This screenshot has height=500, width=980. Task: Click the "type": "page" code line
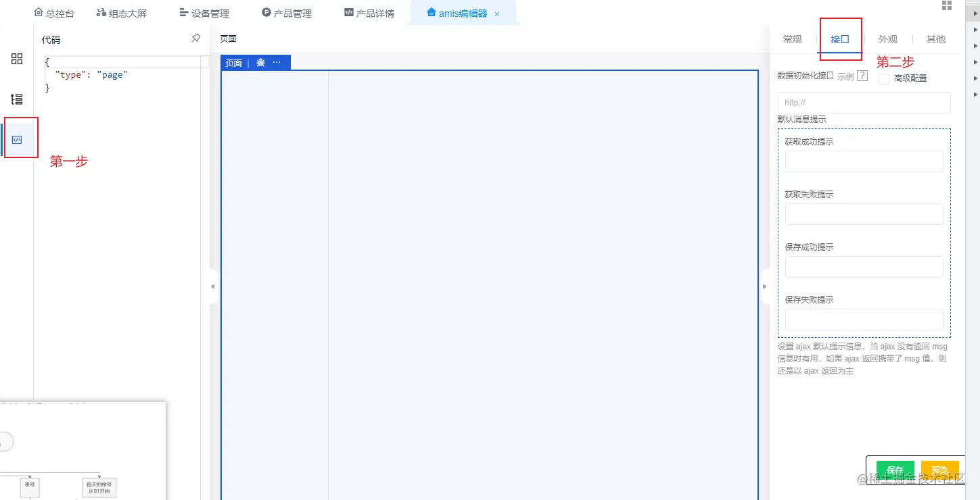(x=91, y=75)
